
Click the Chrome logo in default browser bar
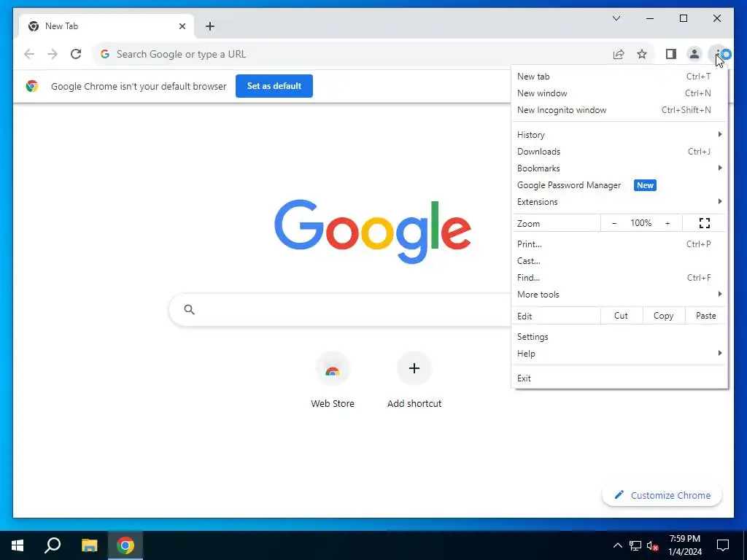pos(32,86)
